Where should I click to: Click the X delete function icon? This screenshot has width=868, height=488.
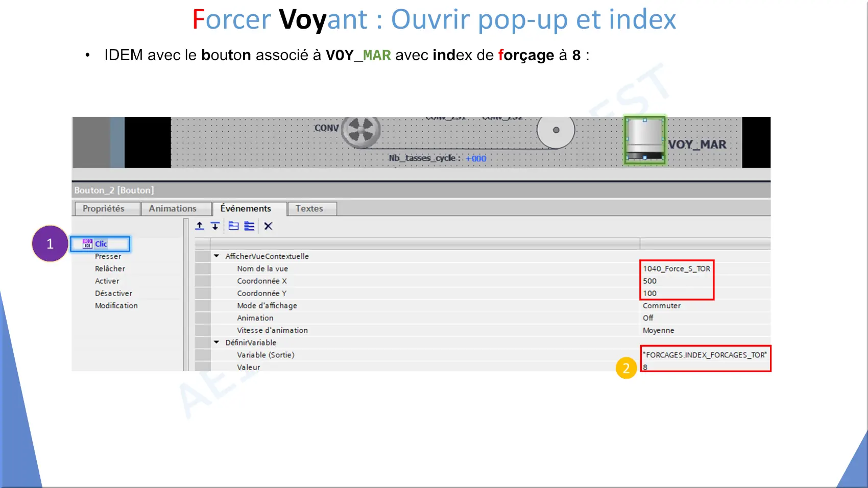click(268, 226)
